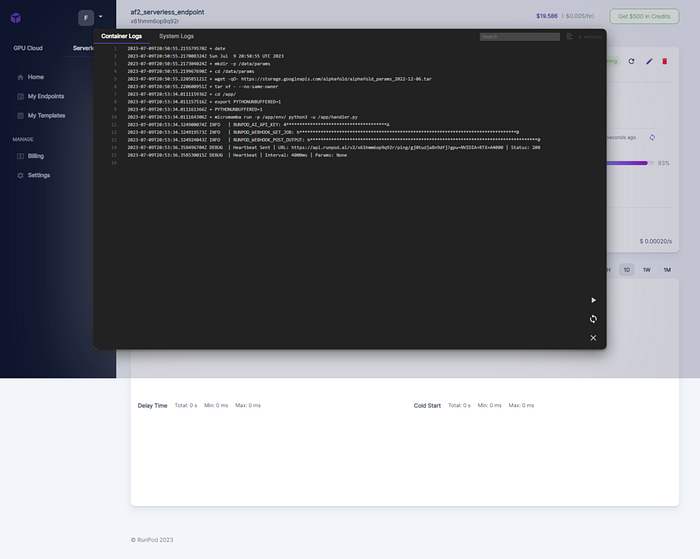Click the wget alphafold_params log line
This screenshot has width=700, height=559.
[279, 79]
